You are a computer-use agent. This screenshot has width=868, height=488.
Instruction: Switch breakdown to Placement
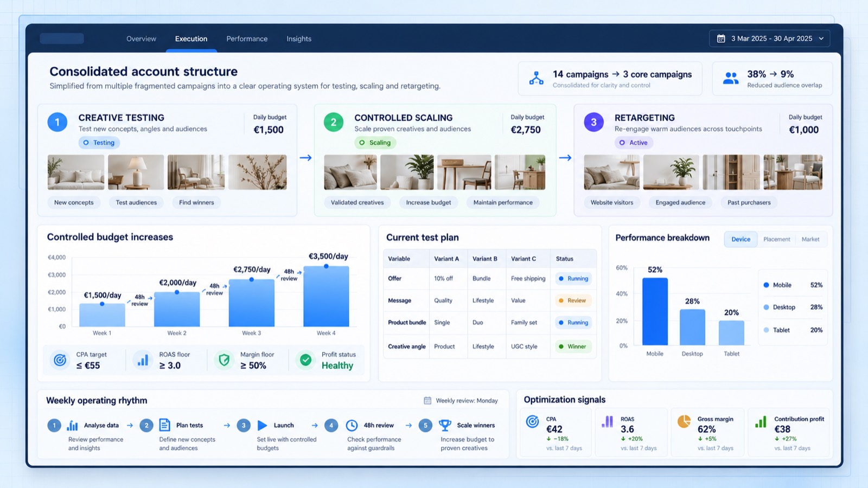(x=776, y=239)
